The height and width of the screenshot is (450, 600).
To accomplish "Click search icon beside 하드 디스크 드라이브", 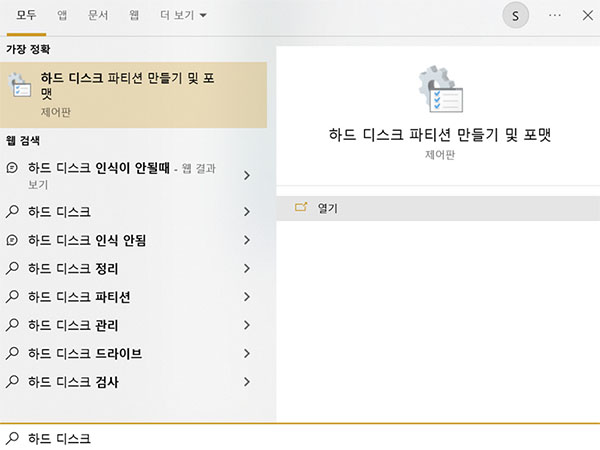I will (12, 353).
